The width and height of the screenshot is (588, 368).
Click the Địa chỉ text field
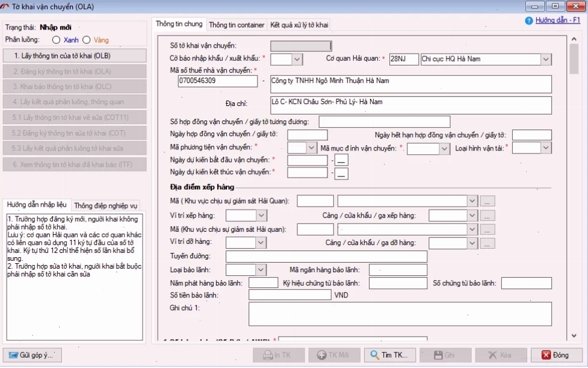point(410,105)
